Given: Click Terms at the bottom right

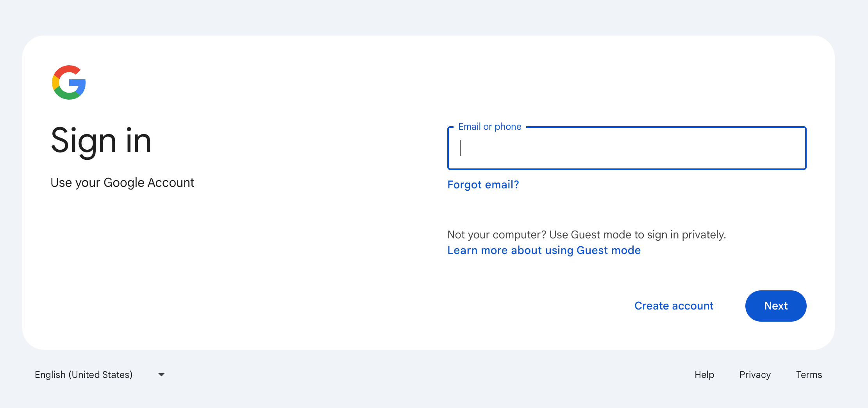Looking at the screenshot, I should tap(808, 374).
